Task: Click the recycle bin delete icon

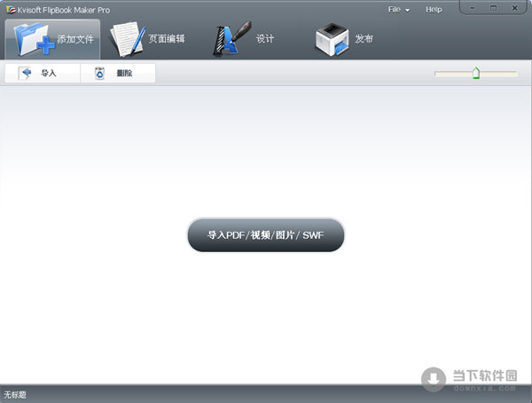Action: [x=100, y=73]
